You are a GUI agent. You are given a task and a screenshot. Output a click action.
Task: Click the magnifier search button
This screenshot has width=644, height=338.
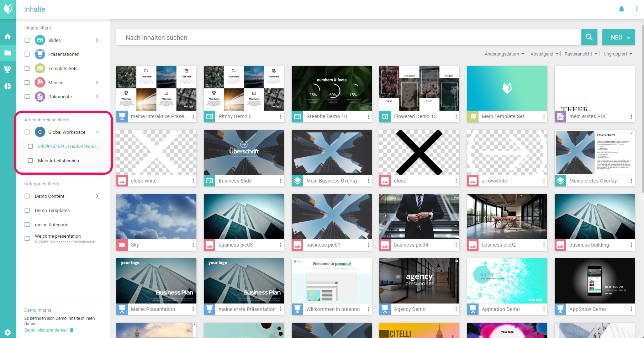[x=589, y=37]
